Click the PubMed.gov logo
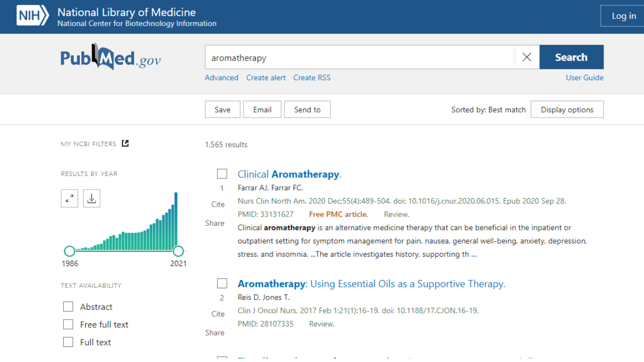Viewport: 644px width, 362px height. point(110,57)
